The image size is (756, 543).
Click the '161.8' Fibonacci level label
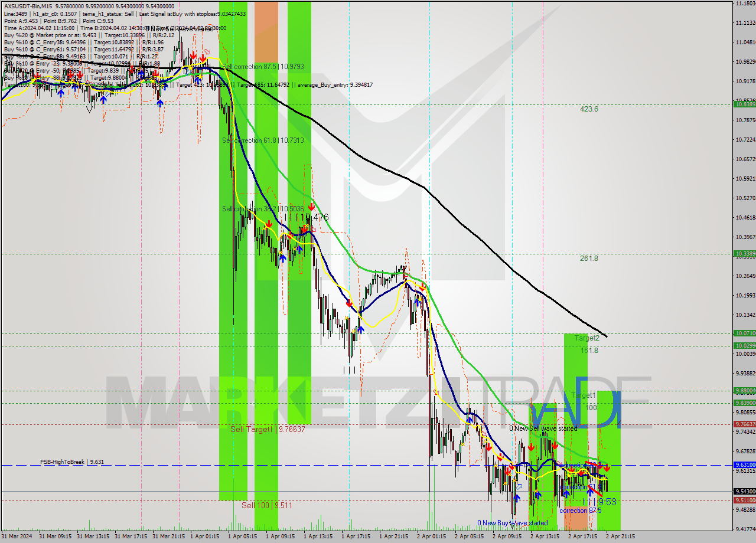[589, 351]
